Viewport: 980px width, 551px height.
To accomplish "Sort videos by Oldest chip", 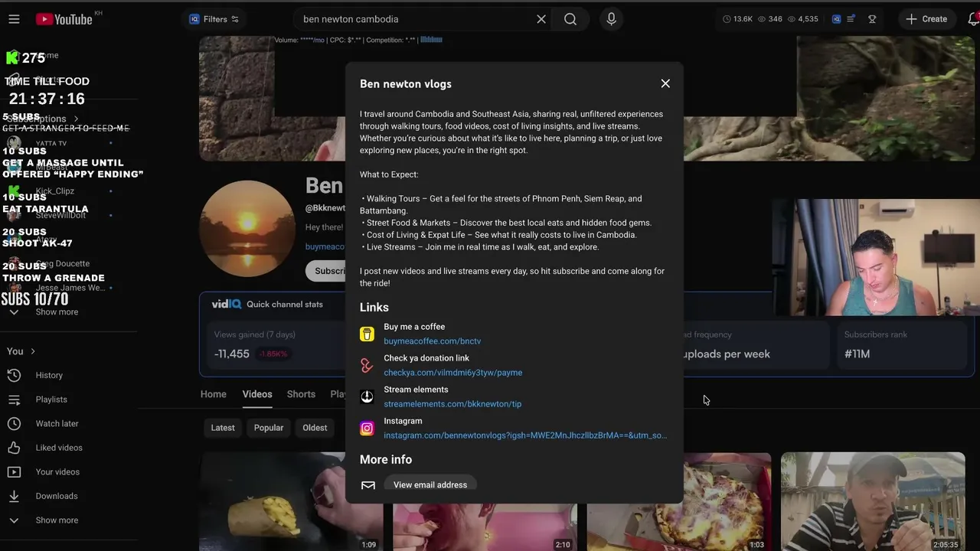I will tap(315, 428).
